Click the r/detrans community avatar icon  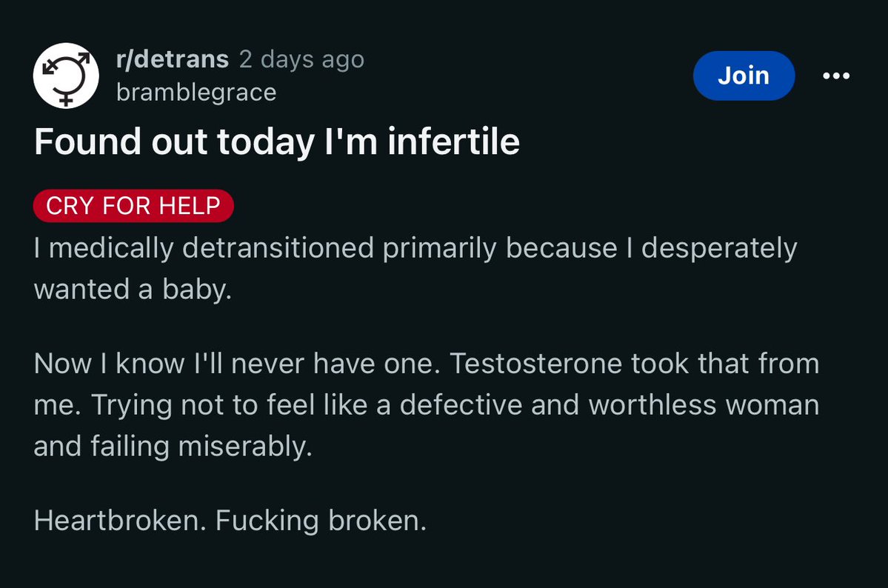(66, 76)
